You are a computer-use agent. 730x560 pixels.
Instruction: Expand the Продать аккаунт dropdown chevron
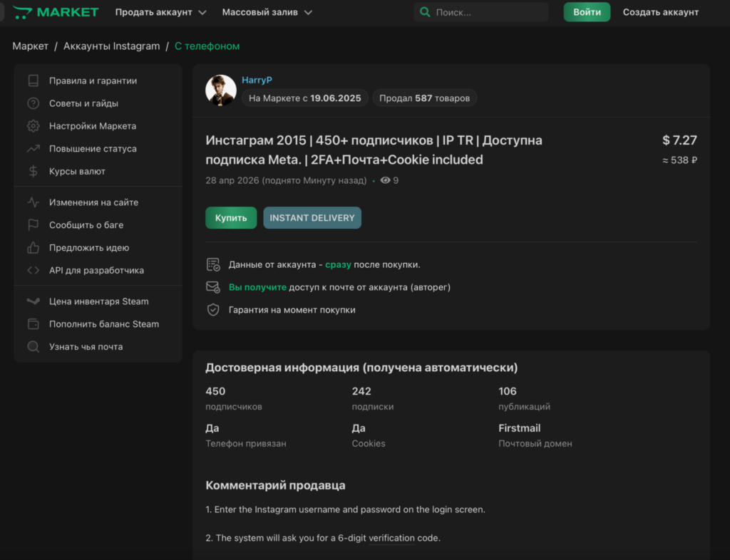pos(202,13)
